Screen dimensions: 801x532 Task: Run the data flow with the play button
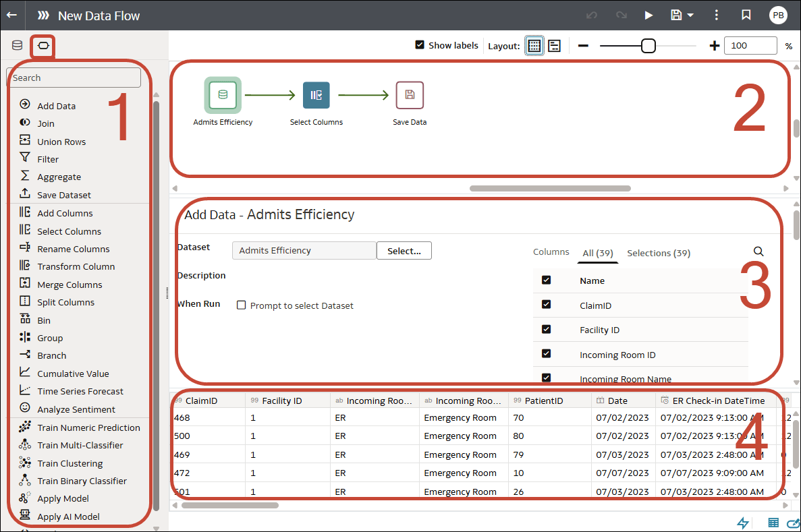click(x=648, y=15)
